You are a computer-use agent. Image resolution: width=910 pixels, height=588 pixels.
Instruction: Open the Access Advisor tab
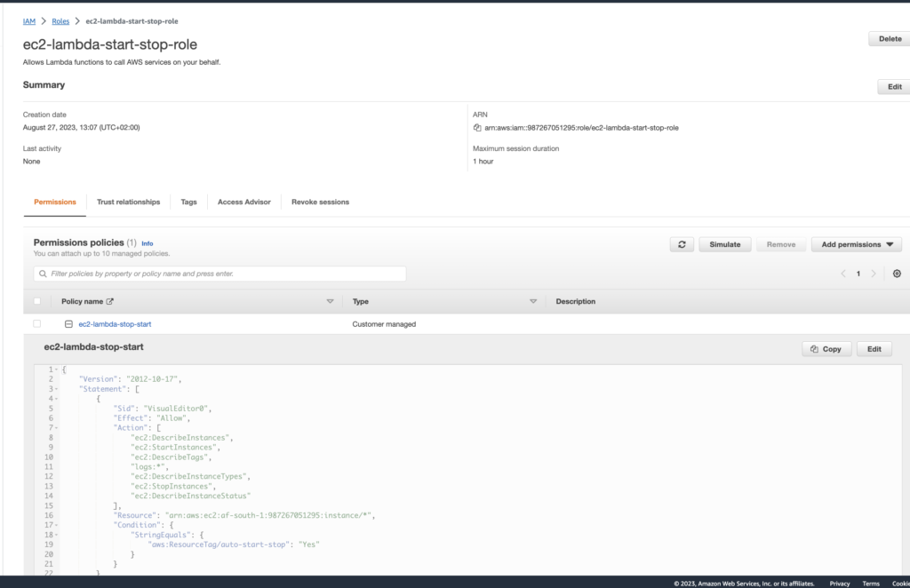pos(243,202)
